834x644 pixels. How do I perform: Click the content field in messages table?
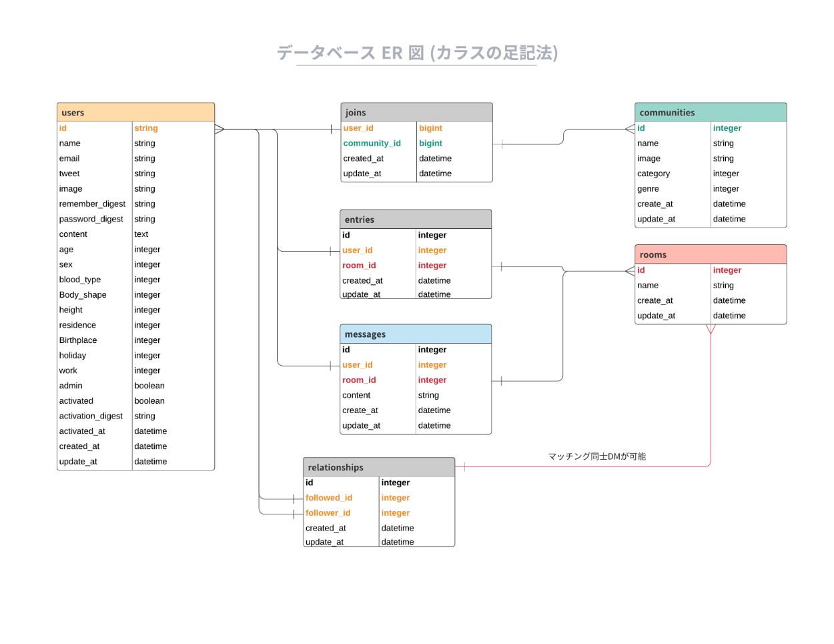tap(356, 395)
